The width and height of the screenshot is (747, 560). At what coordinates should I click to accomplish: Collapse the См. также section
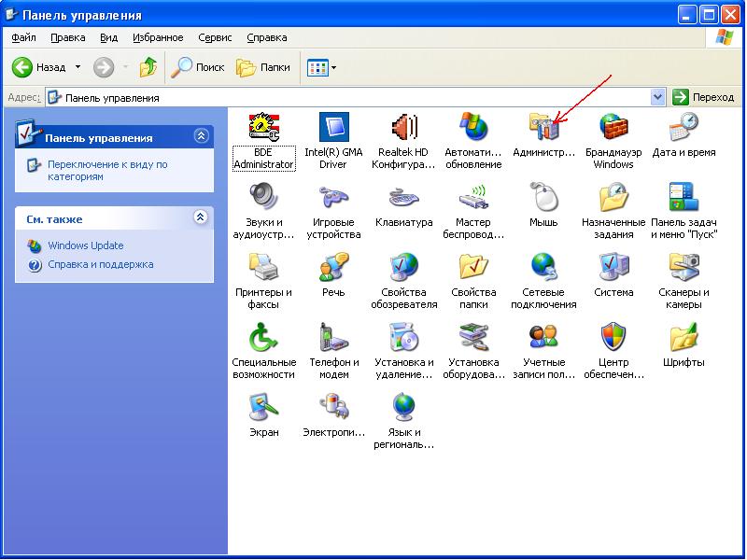click(x=201, y=217)
